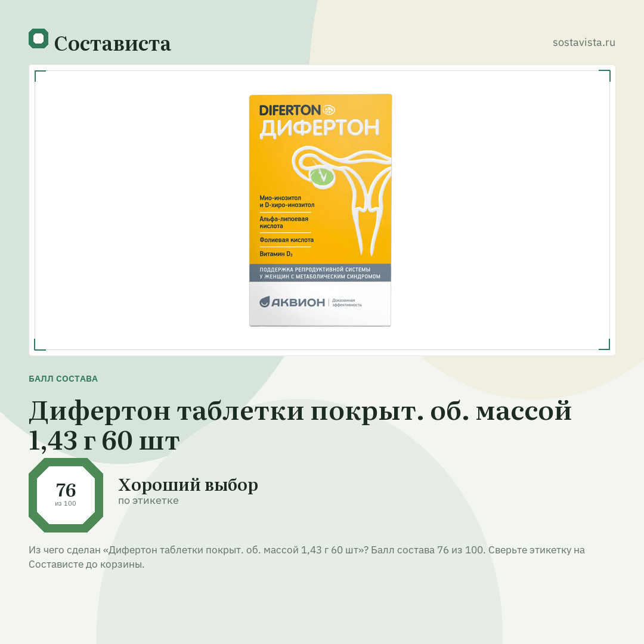Click the 76 из 100 score badge
This screenshot has height=644, width=644.
click(66, 495)
